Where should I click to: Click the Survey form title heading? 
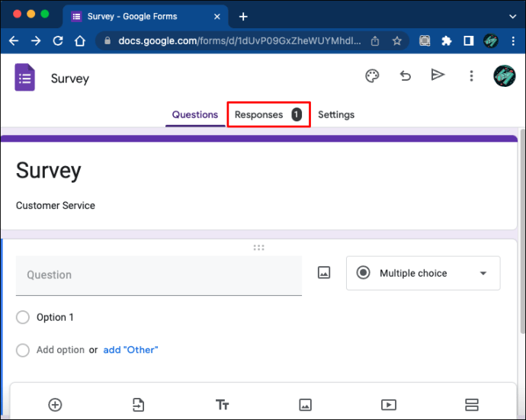tap(49, 170)
